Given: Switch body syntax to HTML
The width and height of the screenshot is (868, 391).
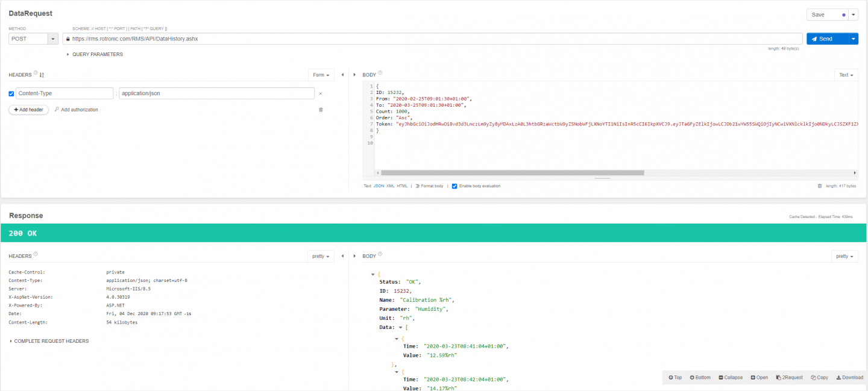Looking at the screenshot, I should pyautogui.click(x=402, y=186).
